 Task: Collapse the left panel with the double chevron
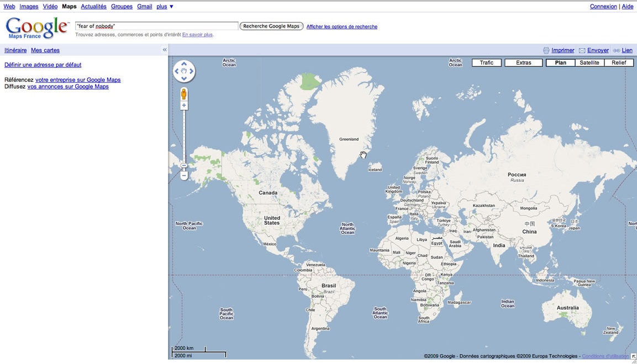[165, 50]
